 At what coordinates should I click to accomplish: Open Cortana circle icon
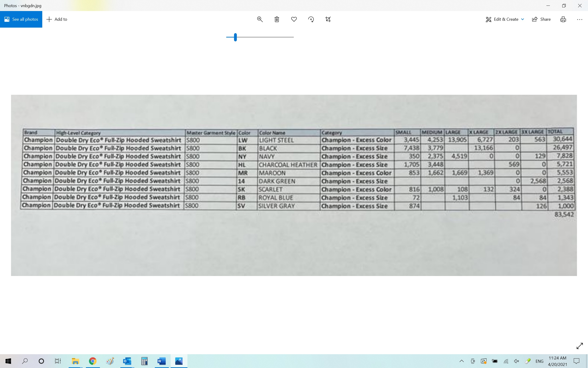pos(41,361)
